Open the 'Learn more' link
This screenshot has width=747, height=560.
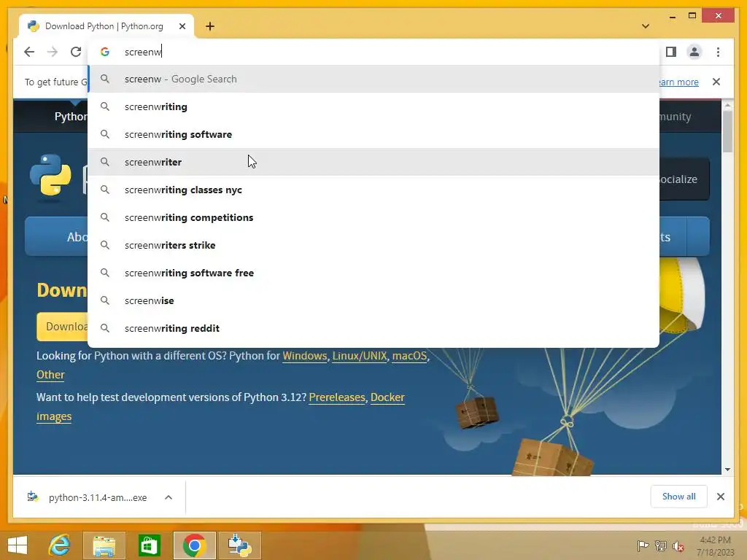679,82
